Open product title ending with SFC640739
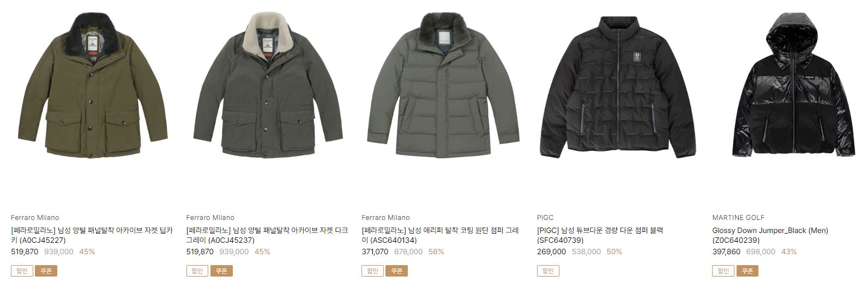The image size is (868, 288). 600,235
